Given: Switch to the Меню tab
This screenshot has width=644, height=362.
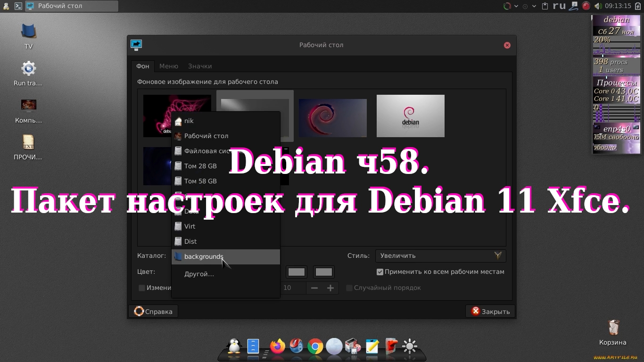Looking at the screenshot, I should click(x=169, y=66).
